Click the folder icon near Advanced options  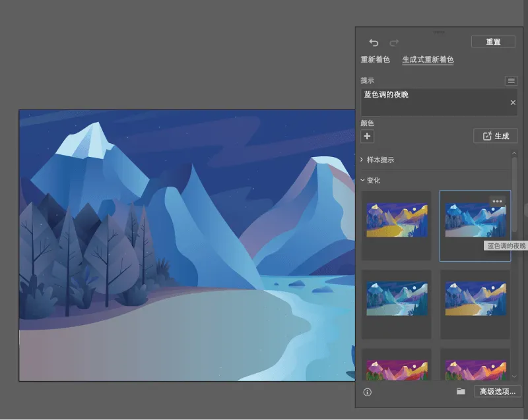click(x=461, y=392)
